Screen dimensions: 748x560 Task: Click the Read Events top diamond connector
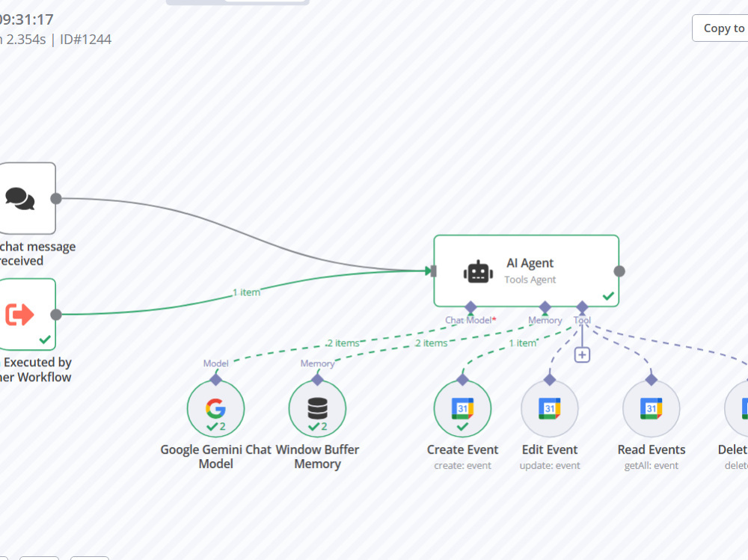pyautogui.click(x=652, y=380)
